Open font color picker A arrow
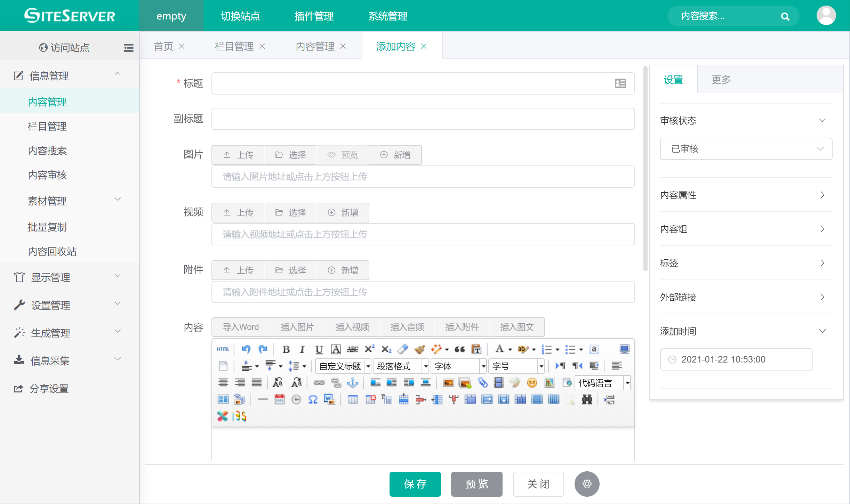 click(x=510, y=349)
